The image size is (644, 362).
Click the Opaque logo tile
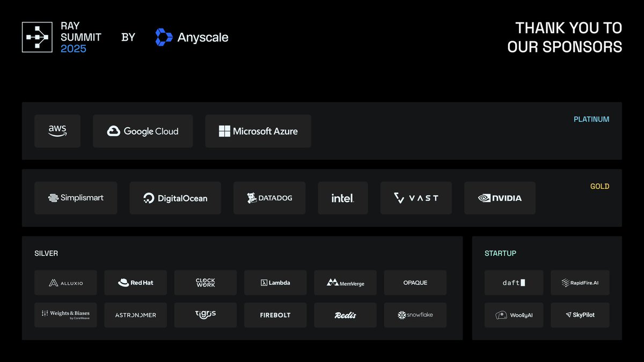[x=415, y=283]
